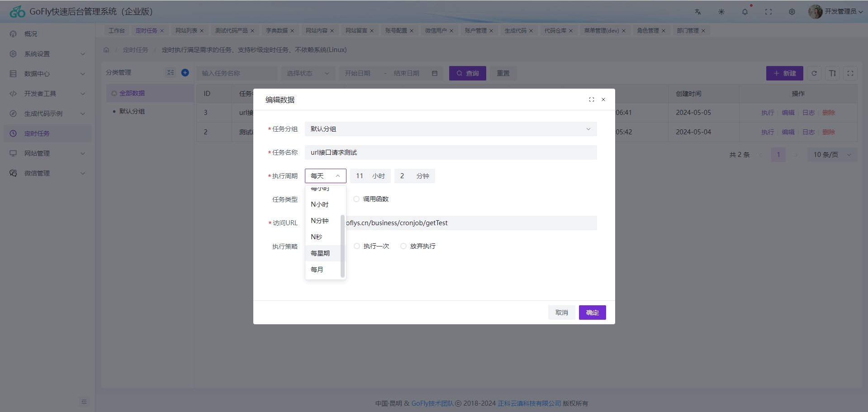This screenshot has width=868, height=412.
Task: Switch to the 网站内容 tab
Action: pos(317,31)
